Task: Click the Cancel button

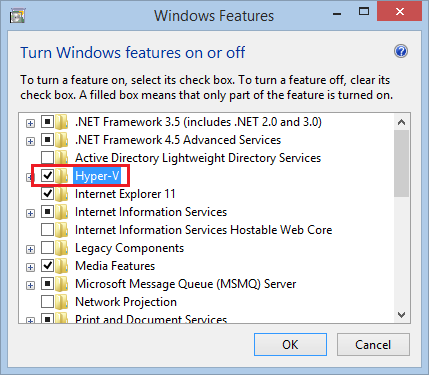Action: 373,344
